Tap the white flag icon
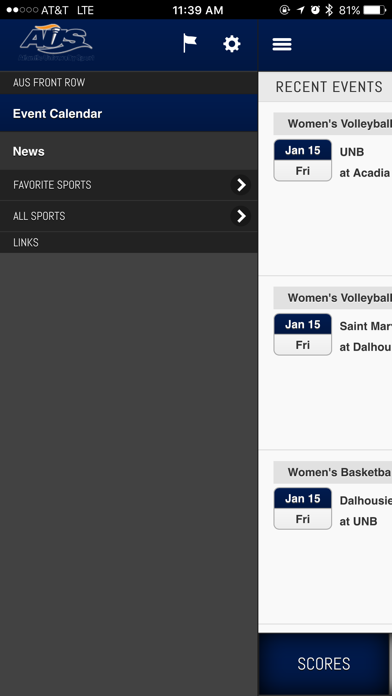Viewport: 392px width, 696px height. (190, 44)
